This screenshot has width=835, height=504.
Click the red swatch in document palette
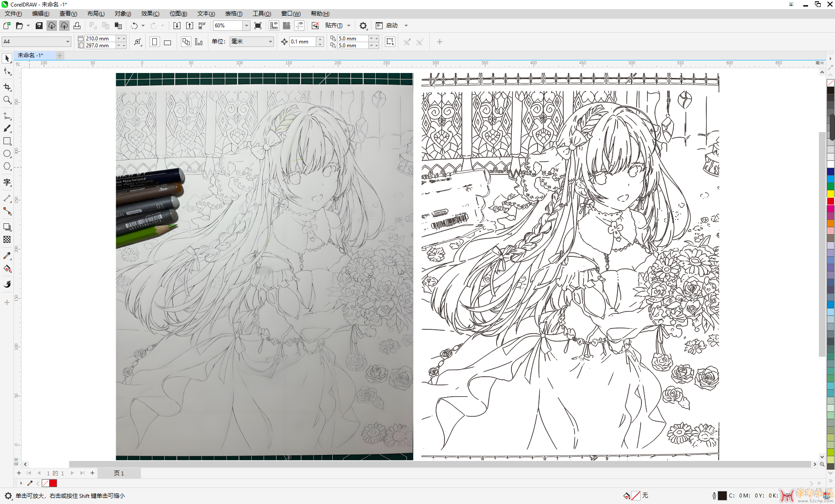[x=53, y=483]
